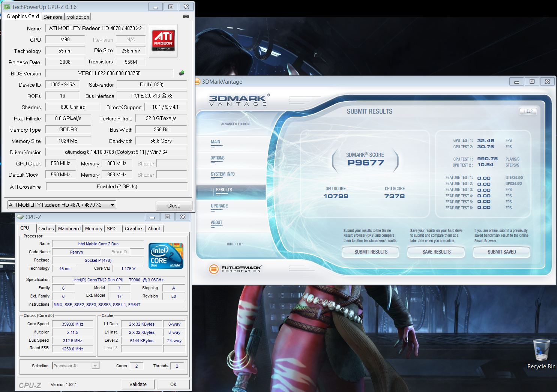Click the SAVE RESULTS button
Screen dimensions: 557x392
pos(436,252)
